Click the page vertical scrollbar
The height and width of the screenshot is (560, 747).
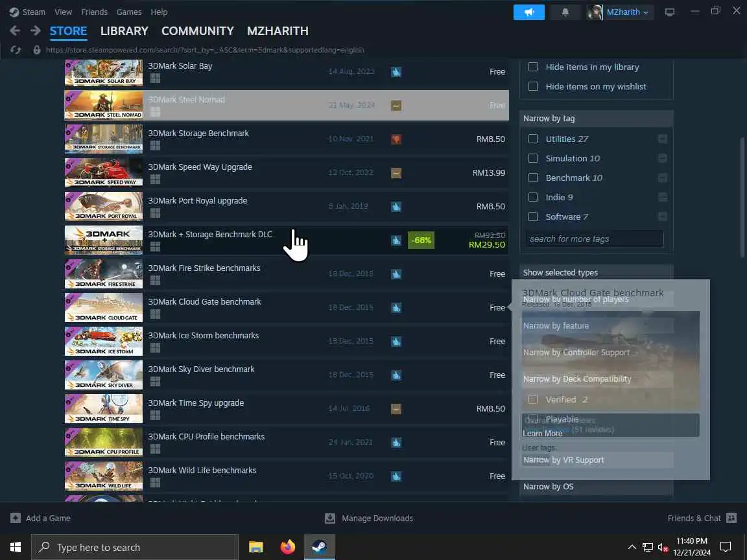[742, 198]
